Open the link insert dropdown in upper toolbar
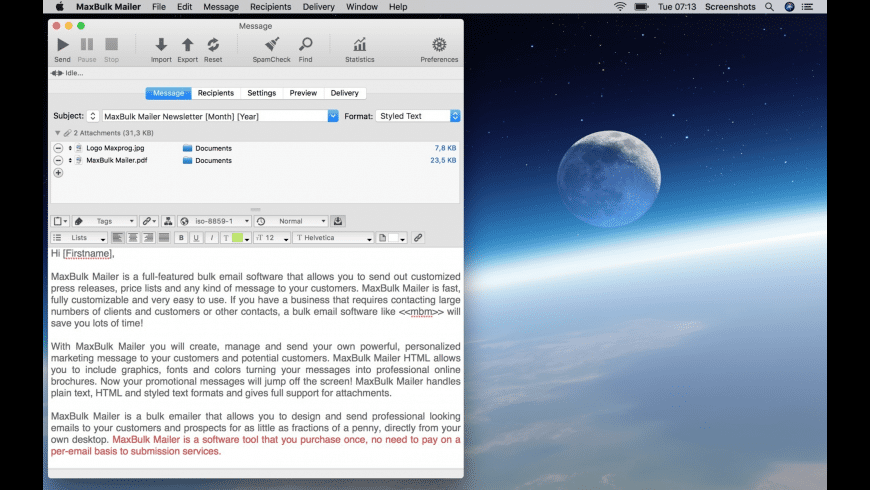The width and height of the screenshot is (870, 490). 149,221
